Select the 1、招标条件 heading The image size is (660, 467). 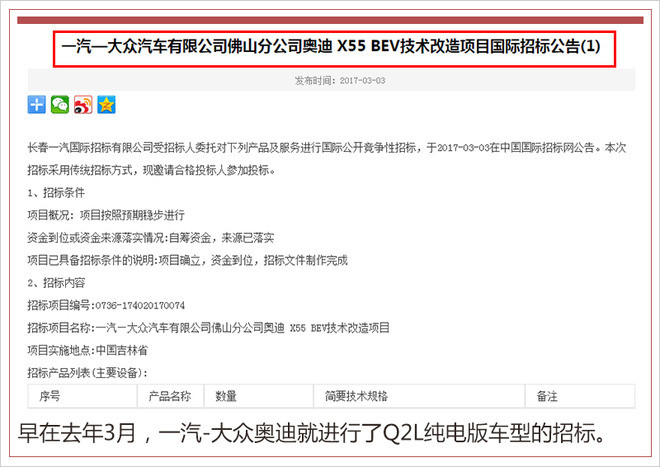pyautogui.click(x=56, y=193)
